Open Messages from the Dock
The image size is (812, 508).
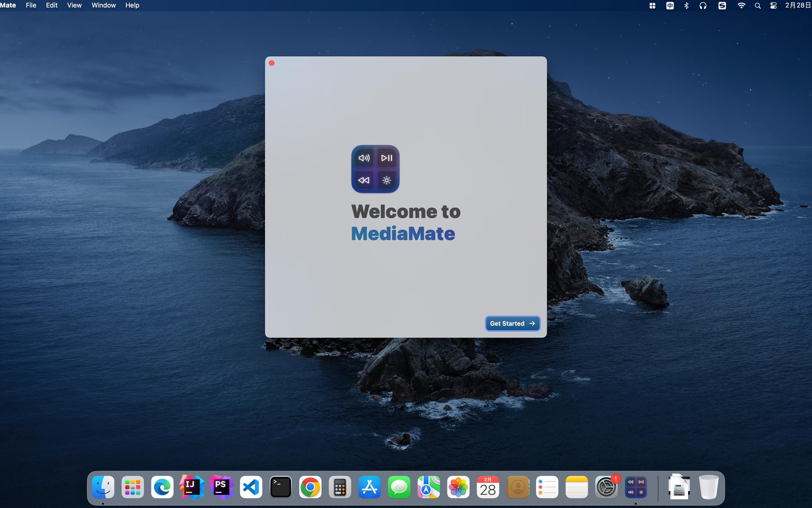[399, 487]
